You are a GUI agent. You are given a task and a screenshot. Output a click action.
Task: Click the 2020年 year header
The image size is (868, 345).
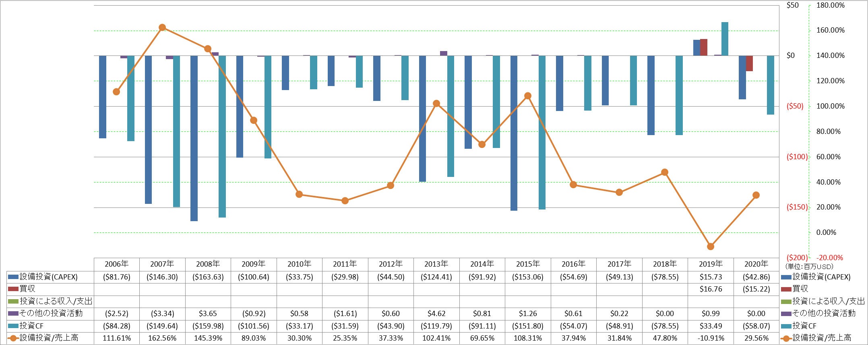coord(756,264)
